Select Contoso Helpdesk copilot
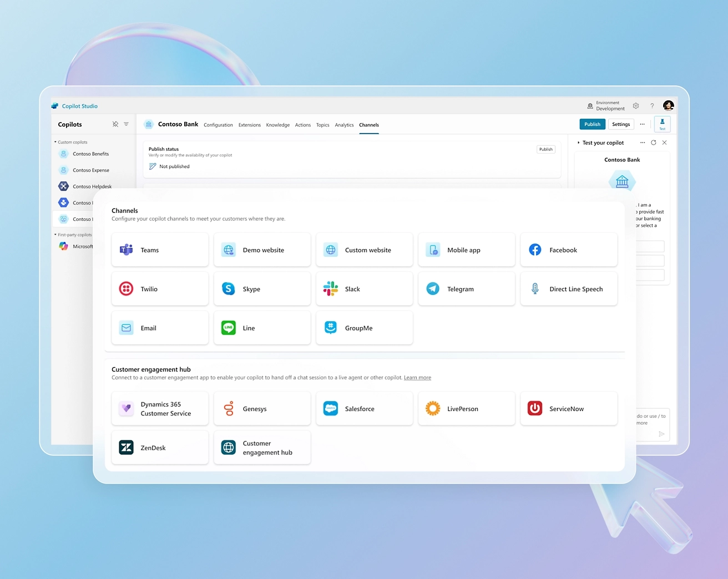The height and width of the screenshot is (579, 728). click(x=94, y=186)
